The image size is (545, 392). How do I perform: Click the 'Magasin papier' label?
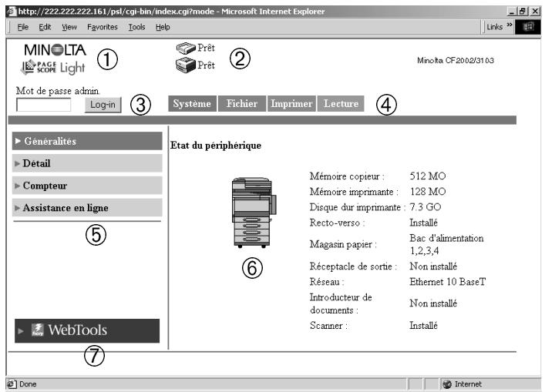click(x=343, y=244)
